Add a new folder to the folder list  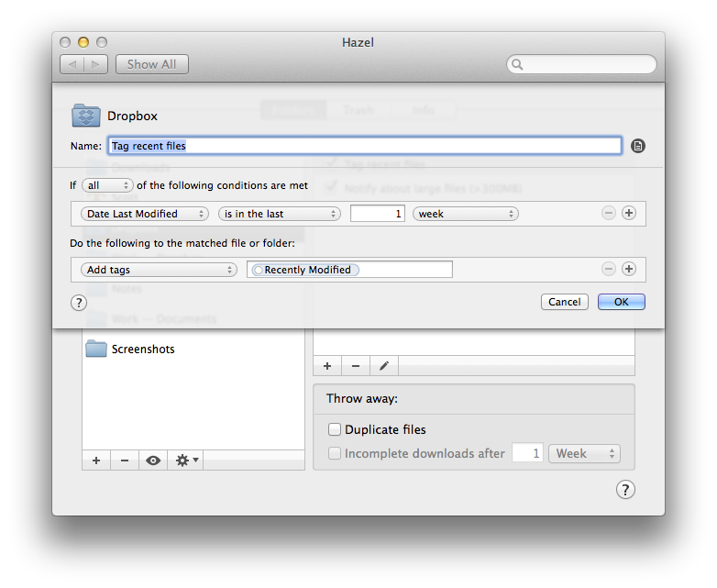pos(96,460)
